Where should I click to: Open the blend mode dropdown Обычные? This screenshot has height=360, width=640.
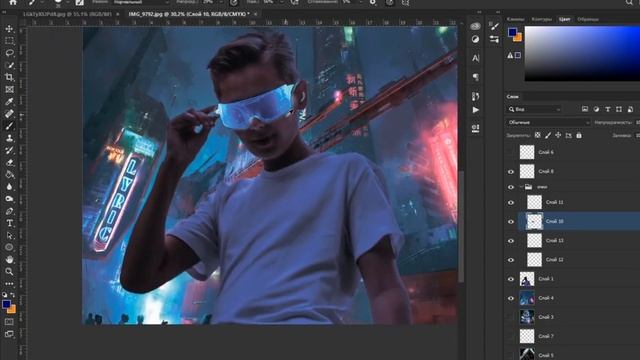pos(548,122)
